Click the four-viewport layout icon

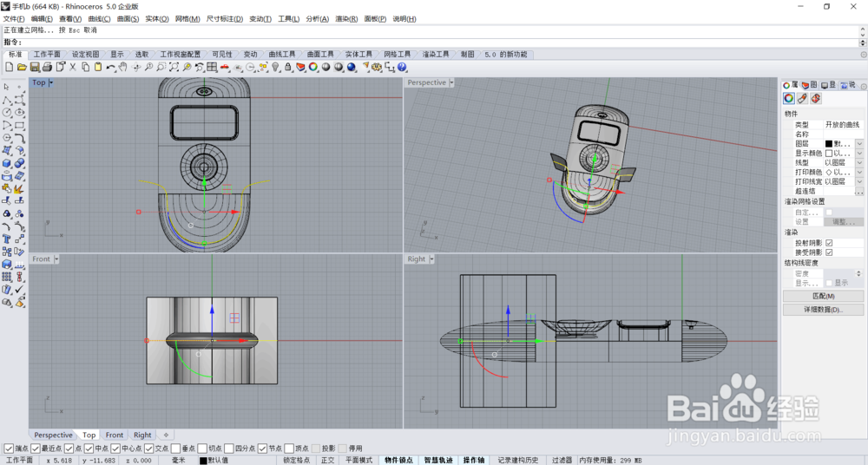[x=212, y=67]
